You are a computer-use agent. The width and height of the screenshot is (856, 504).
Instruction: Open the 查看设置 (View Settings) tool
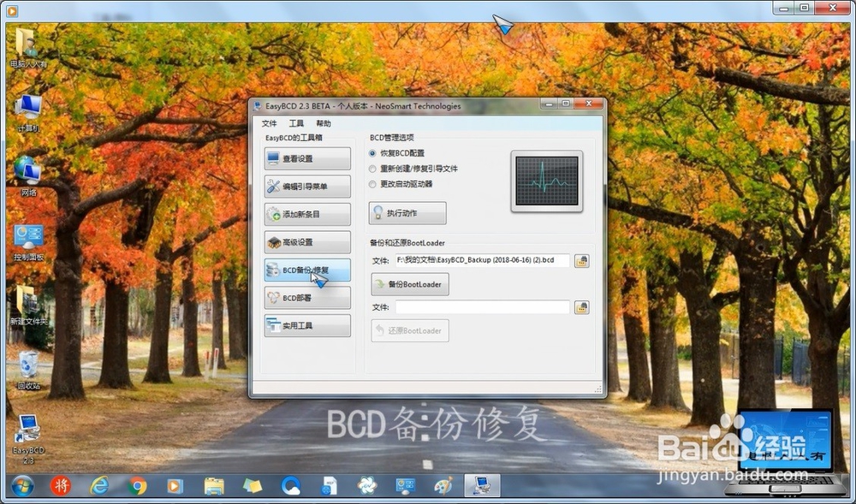307,158
